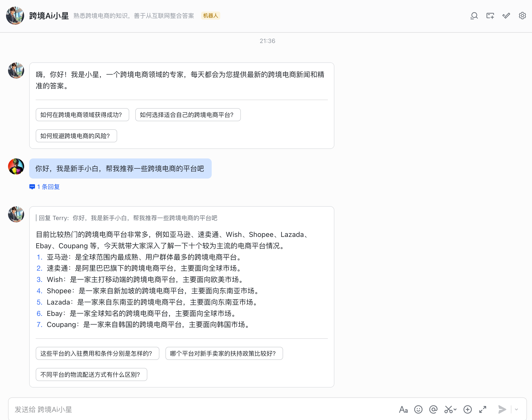Screen dimensions: 532x420
Task: Click the reply paragraph starting 目前比较热门
Action: pyautogui.click(x=172, y=240)
